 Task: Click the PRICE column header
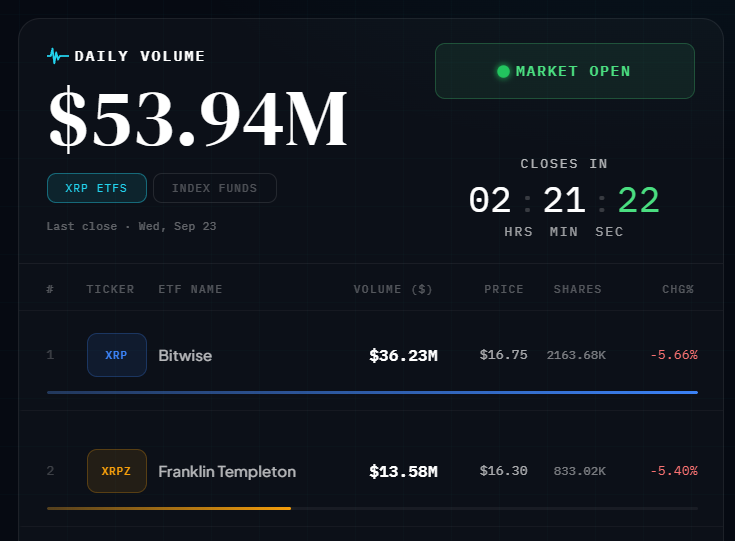504,289
